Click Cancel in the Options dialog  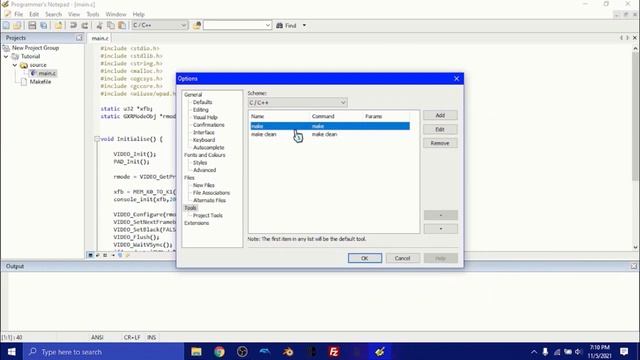click(402, 258)
